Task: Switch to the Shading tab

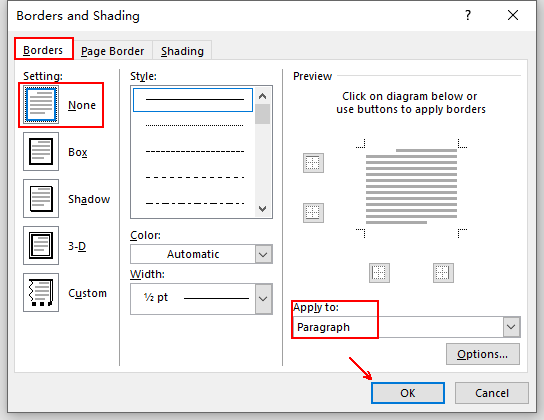Action: pyautogui.click(x=182, y=51)
